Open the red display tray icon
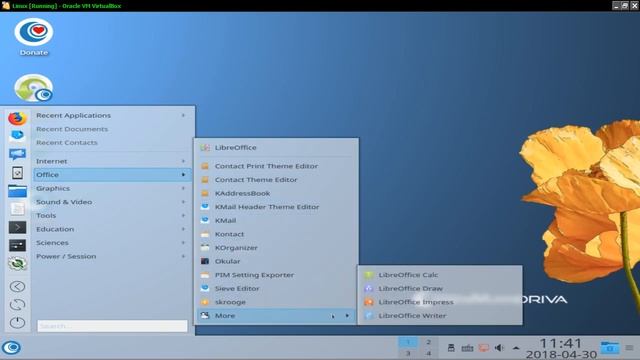 484,348
